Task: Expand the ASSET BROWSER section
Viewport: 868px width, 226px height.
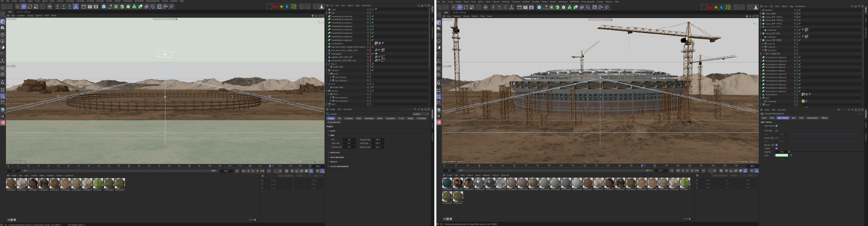Action: tap(328, 157)
